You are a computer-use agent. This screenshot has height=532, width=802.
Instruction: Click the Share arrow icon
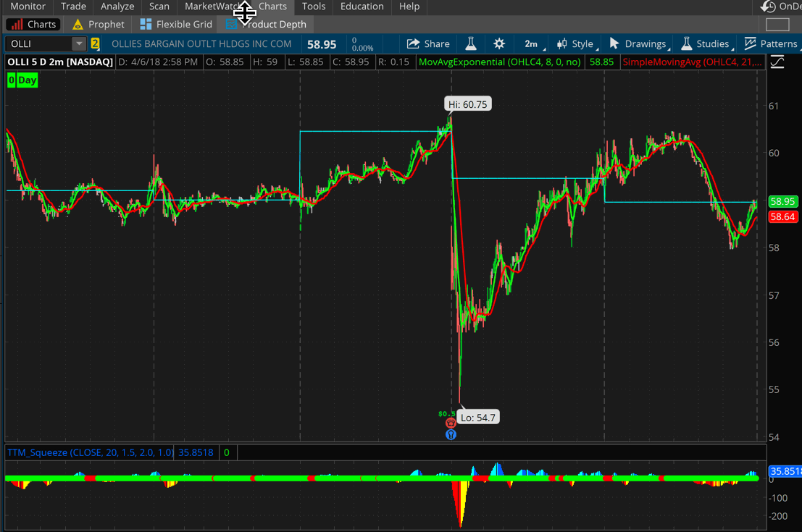coord(413,44)
